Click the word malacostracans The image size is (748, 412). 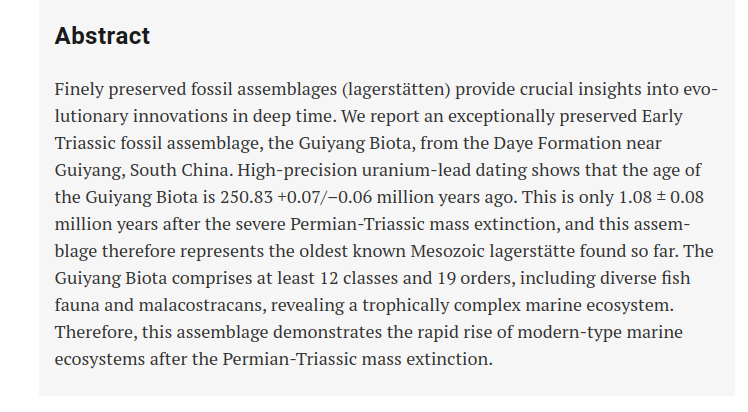pos(202,305)
